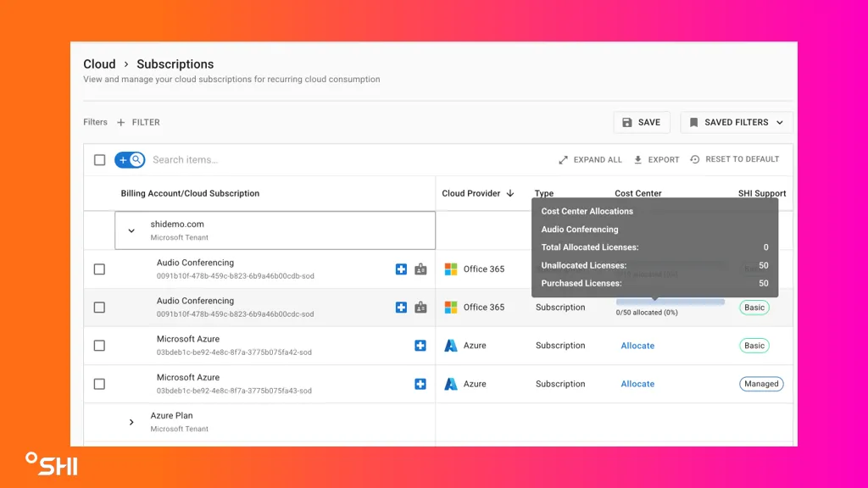Click the Managed support badge
Screen dimensions: 868x488
tap(761, 384)
